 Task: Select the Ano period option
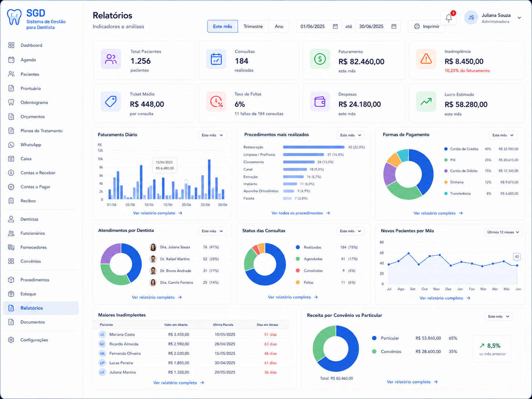(x=279, y=26)
